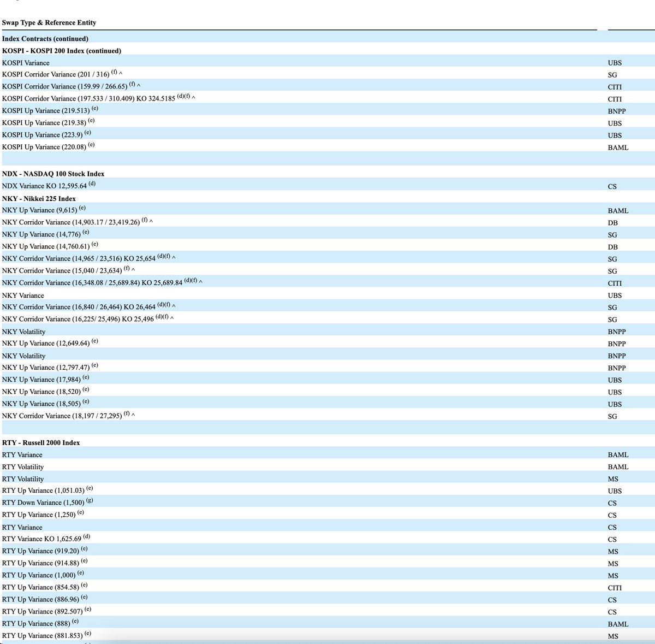Click 'RTY Up Variance (886.96)' row
655x644 pixels.
(x=327, y=599)
